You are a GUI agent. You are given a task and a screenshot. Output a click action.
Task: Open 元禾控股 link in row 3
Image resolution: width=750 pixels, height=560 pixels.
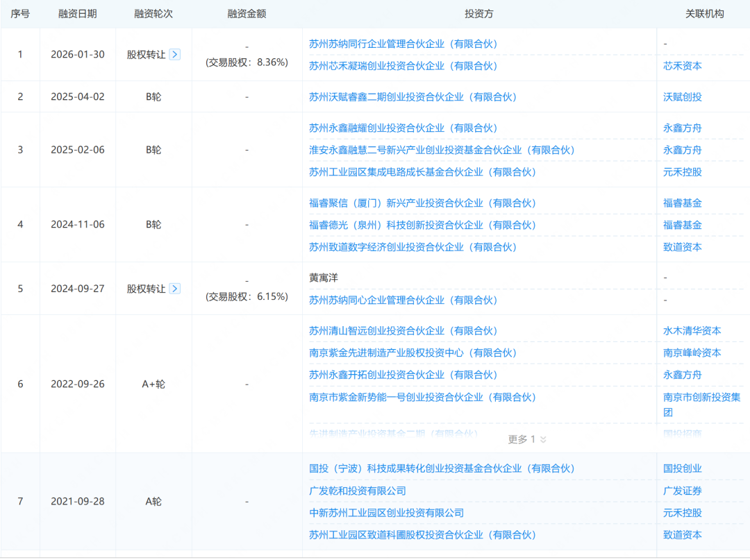click(x=682, y=172)
